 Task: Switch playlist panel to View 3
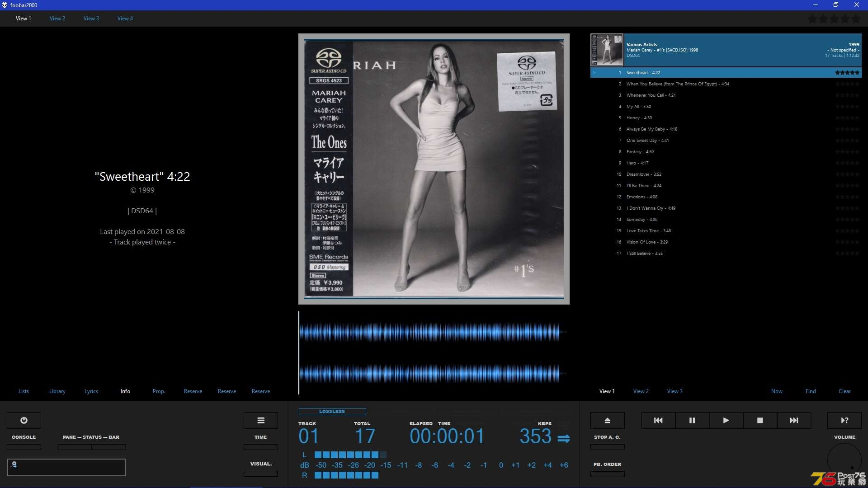[675, 391]
